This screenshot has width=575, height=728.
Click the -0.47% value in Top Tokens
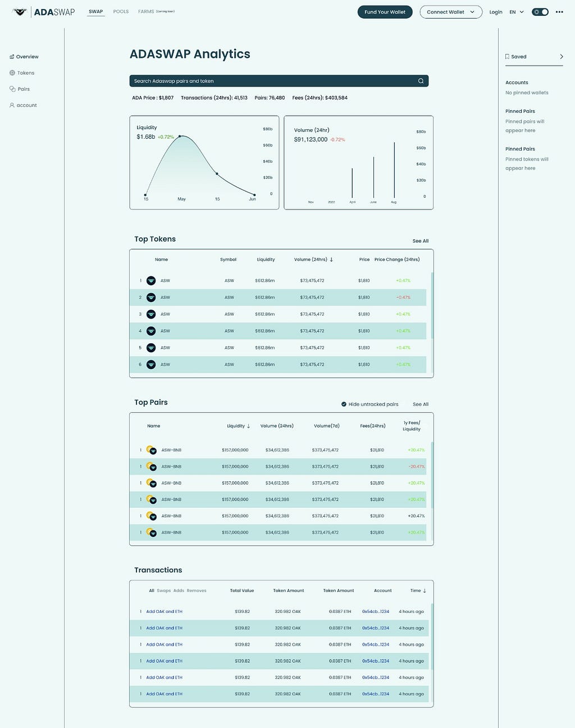pos(403,297)
